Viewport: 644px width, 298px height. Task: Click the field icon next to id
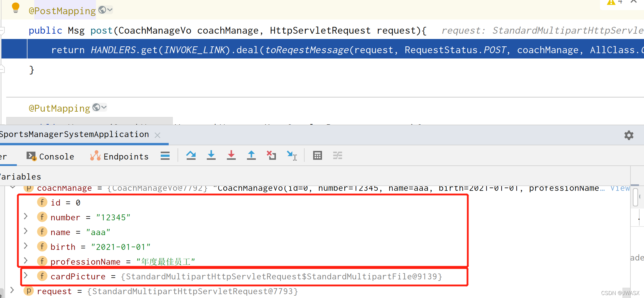42,202
